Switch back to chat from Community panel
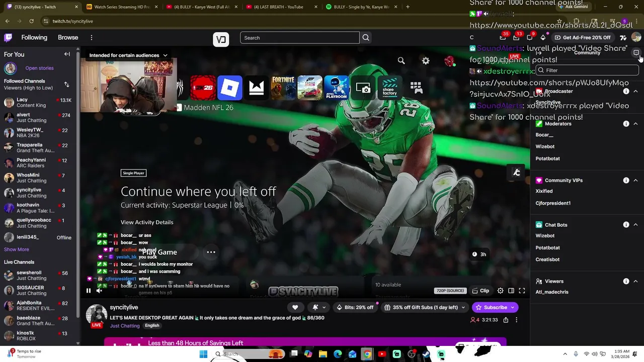Viewport: 644px width, 362px height. pos(636,53)
